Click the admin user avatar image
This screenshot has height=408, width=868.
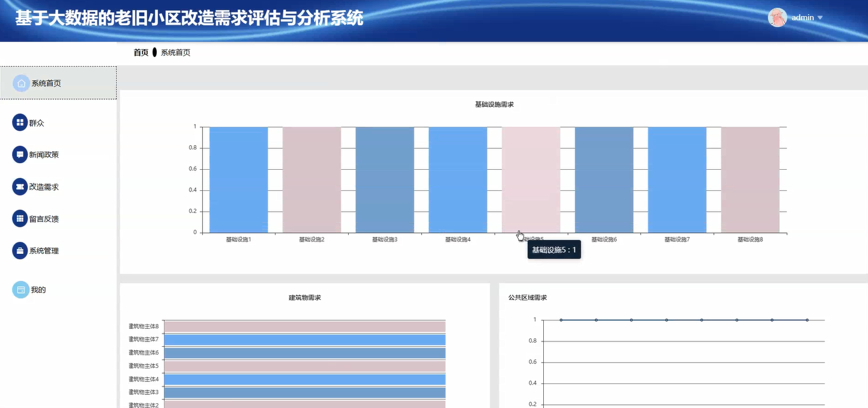click(x=777, y=17)
